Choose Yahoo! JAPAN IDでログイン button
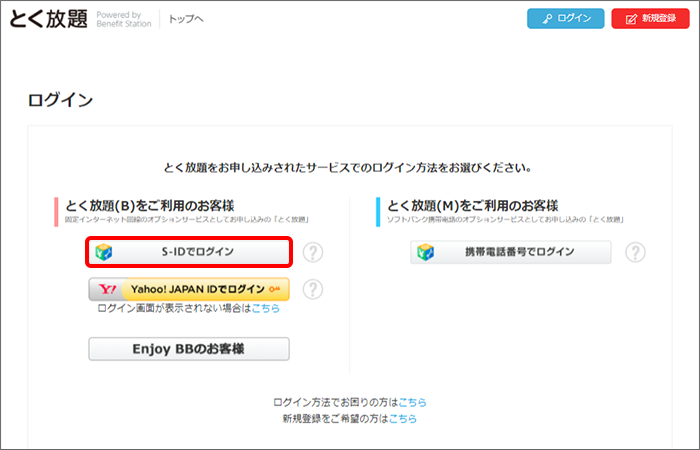Screen dimensions: 700x450 pos(189,289)
